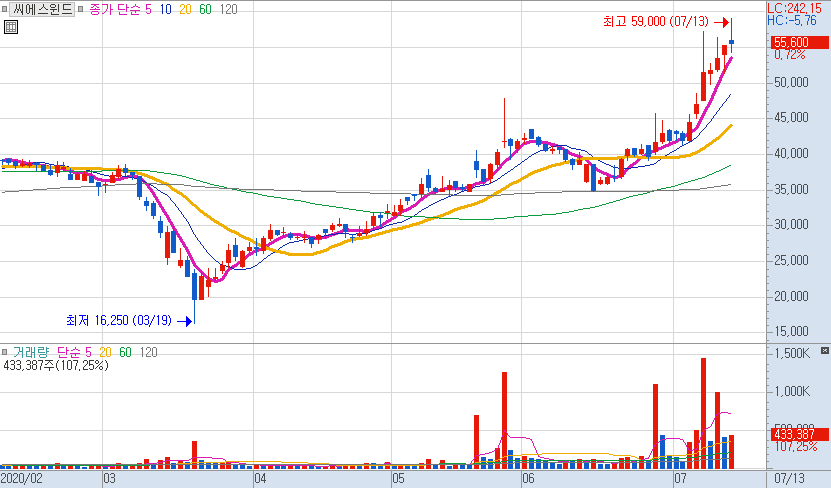The height and width of the screenshot is (488, 831).
Task: Click the 25,000 price axis label
Action: tap(791, 260)
